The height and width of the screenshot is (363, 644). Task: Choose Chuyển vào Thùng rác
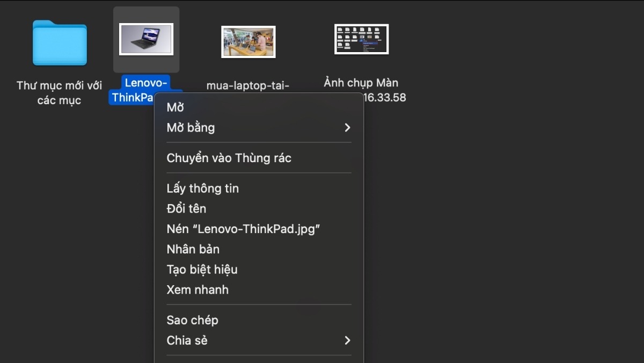pos(259,158)
